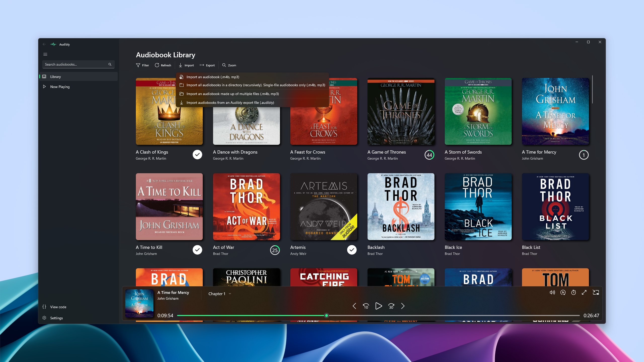The width and height of the screenshot is (644, 362).
Task: Collapse the navigation sidebar with the hamburger icon
Action: pos(45,54)
